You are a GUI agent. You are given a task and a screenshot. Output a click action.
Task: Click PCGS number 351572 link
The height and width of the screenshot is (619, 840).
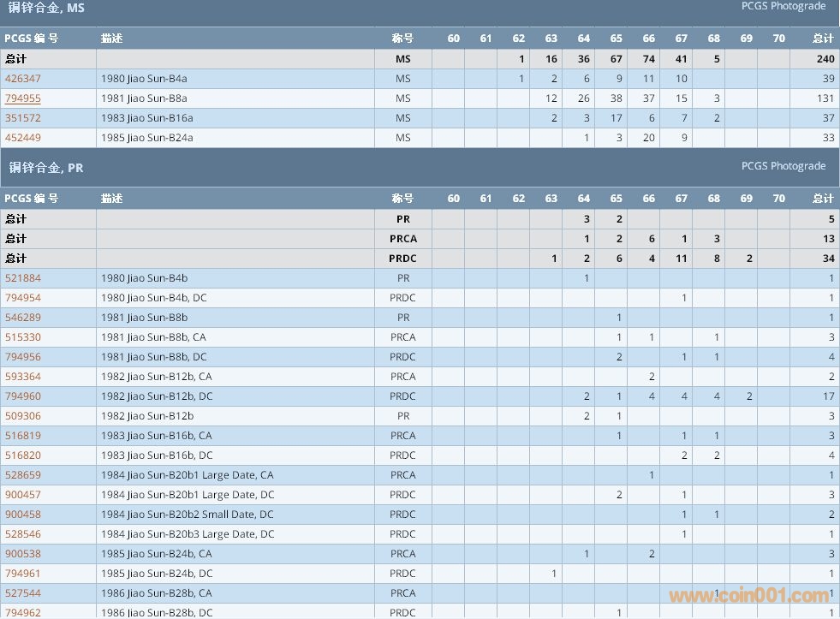[23, 118]
